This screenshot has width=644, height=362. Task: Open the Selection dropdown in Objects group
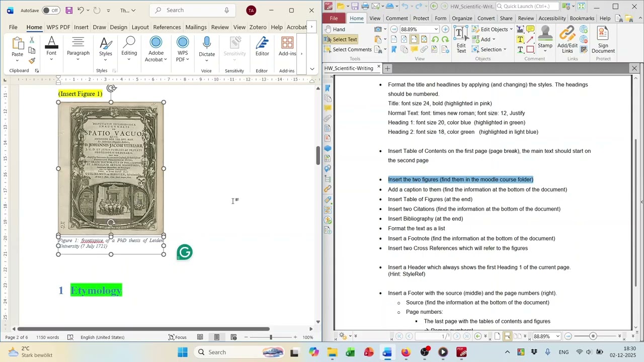click(490, 49)
